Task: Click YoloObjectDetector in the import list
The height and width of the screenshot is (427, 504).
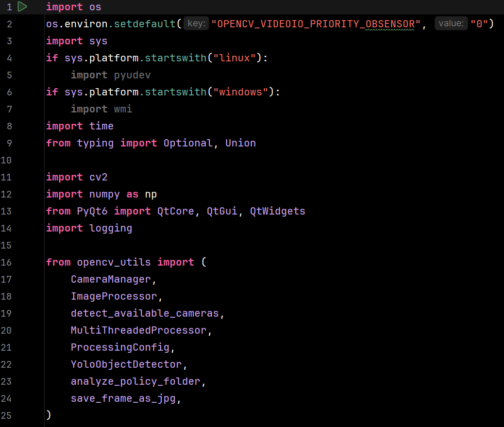Action: coord(126,364)
